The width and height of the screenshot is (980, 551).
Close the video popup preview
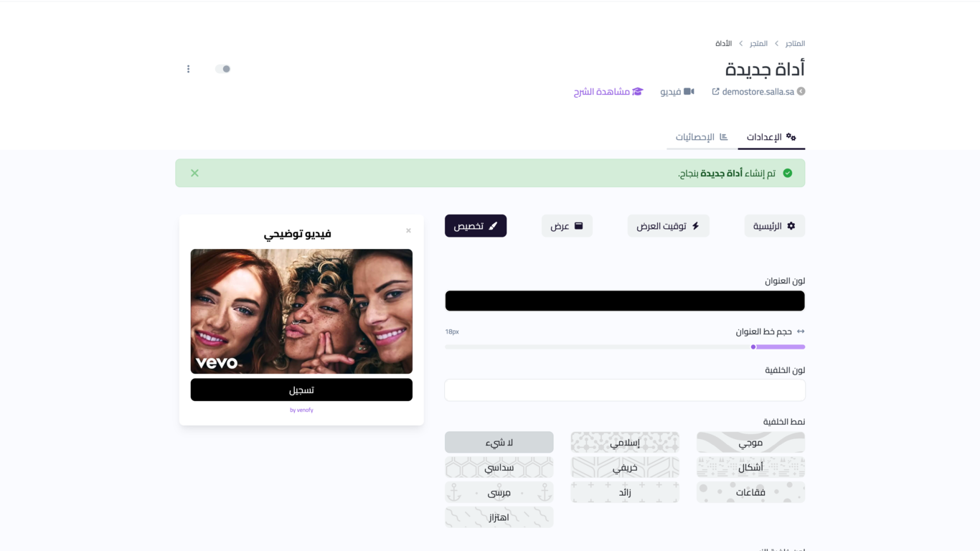tap(408, 230)
